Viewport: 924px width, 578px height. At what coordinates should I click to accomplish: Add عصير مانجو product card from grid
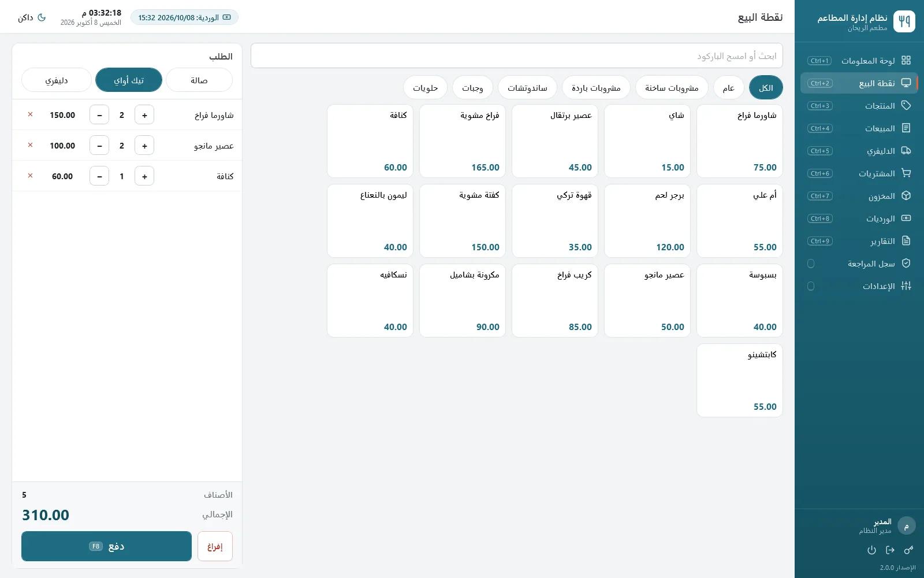pos(647,301)
